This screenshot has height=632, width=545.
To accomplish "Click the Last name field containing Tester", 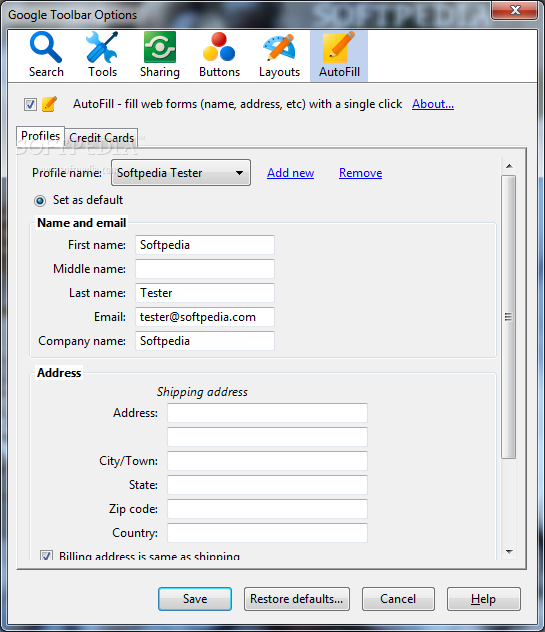I will [x=205, y=293].
